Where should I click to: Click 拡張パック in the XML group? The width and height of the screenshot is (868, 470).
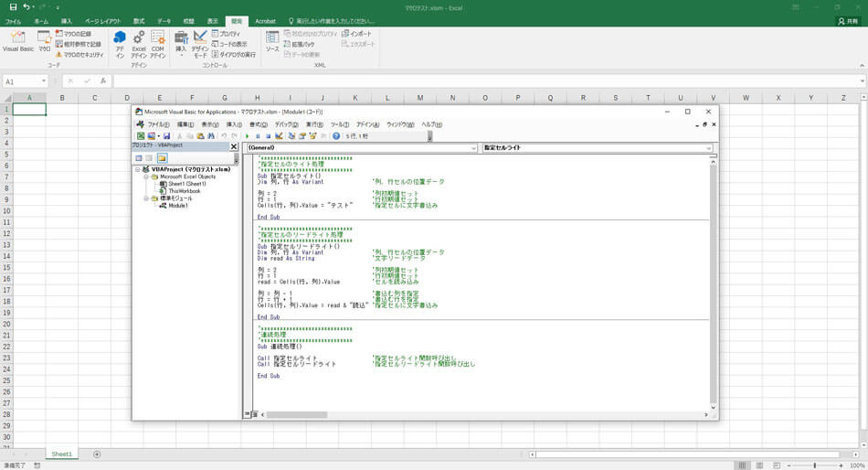299,44
